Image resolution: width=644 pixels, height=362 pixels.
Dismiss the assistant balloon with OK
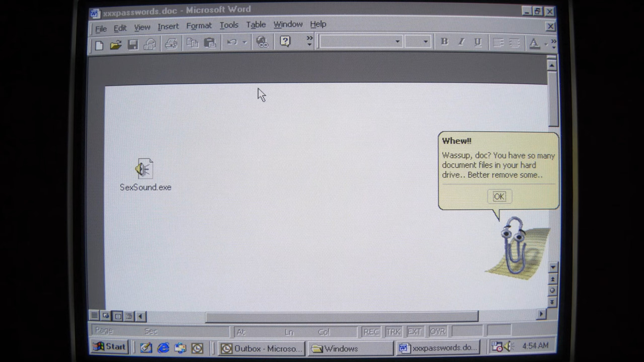click(x=499, y=197)
